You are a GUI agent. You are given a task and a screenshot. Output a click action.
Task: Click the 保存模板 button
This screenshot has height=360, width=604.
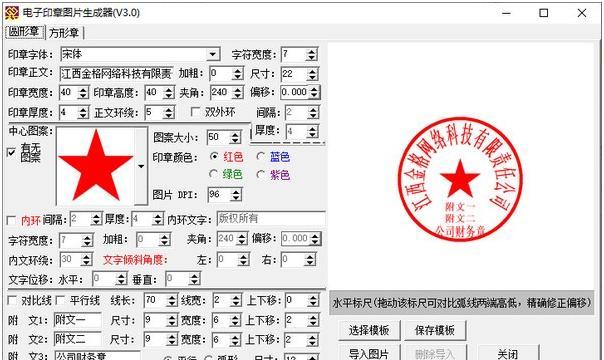(x=435, y=330)
